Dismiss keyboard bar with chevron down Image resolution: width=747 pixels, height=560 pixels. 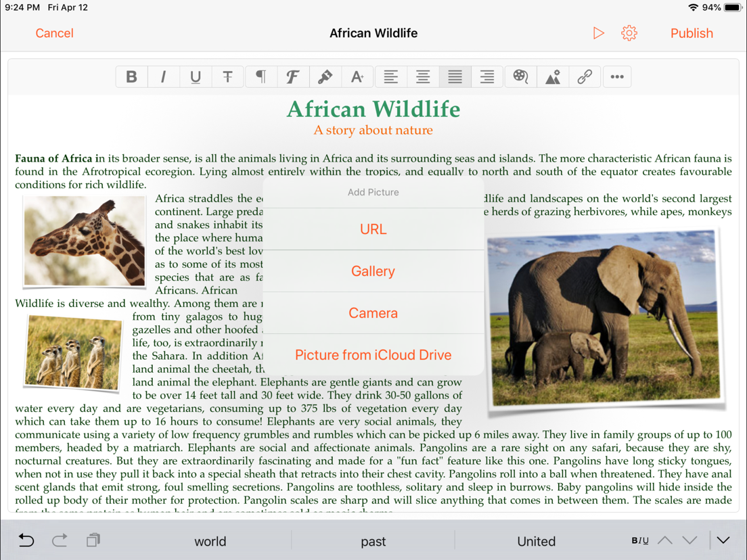723,540
